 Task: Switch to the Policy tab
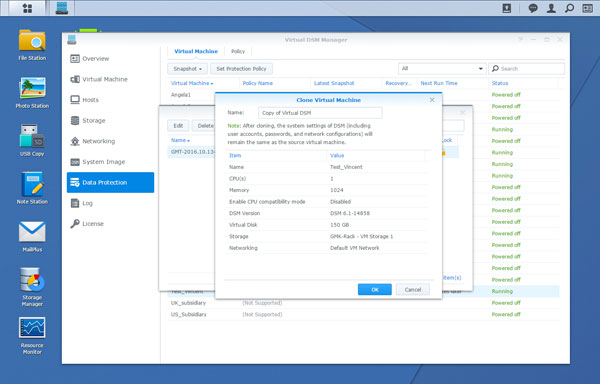coord(238,51)
